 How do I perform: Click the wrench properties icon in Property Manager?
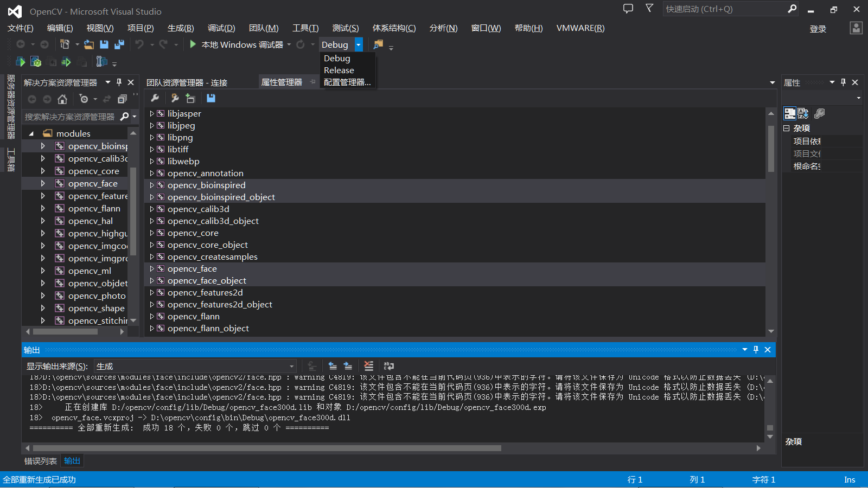155,98
